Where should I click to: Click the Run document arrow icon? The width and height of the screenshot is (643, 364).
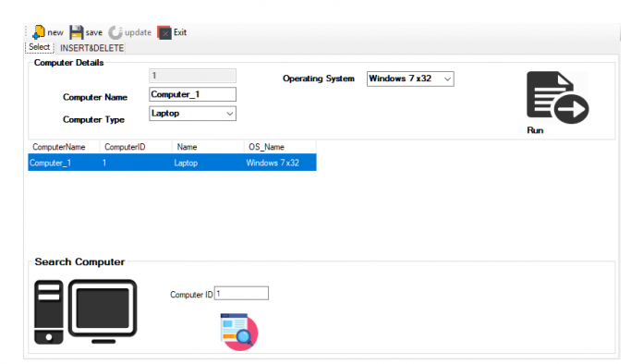pyautogui.click(x=557, y=98)
